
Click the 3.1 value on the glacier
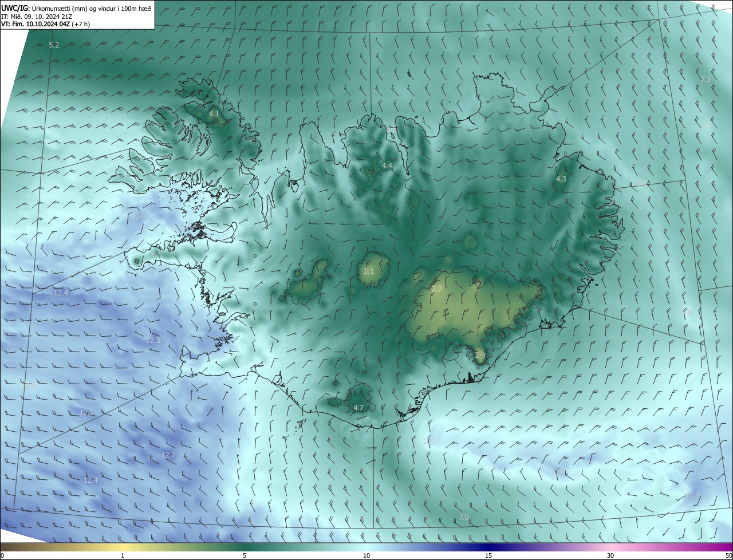click(369, 271)
